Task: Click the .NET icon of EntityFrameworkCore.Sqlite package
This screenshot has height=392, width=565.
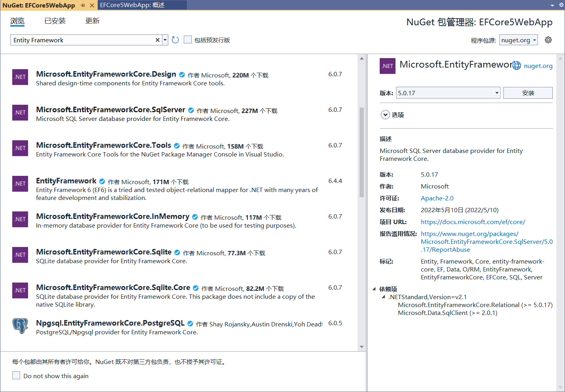Action: point(20,255)
